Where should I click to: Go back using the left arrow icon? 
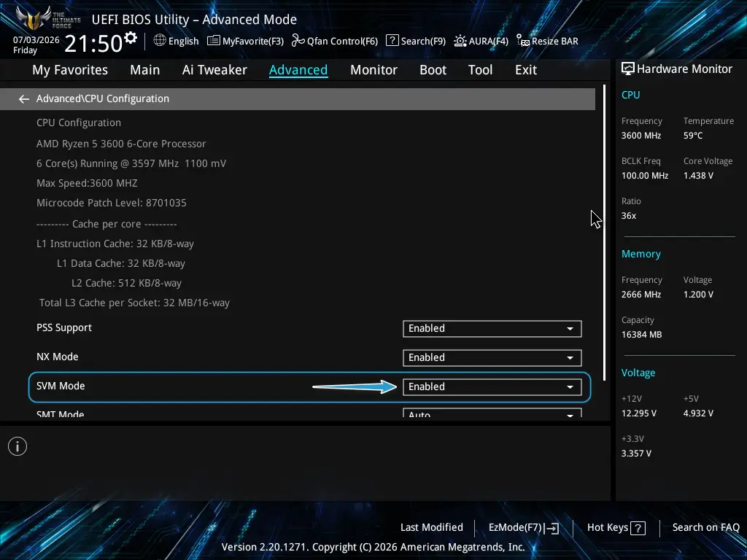24,99
